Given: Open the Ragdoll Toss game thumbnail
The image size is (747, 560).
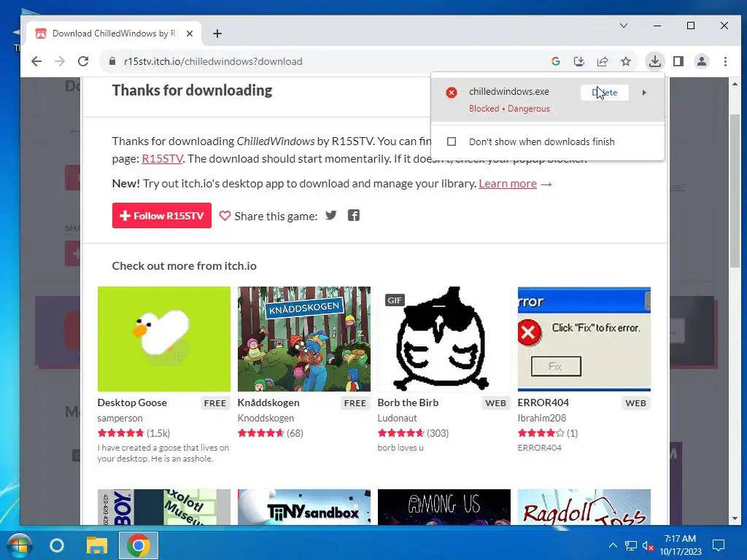Looking at the screenshot, I should pos(584,507).
